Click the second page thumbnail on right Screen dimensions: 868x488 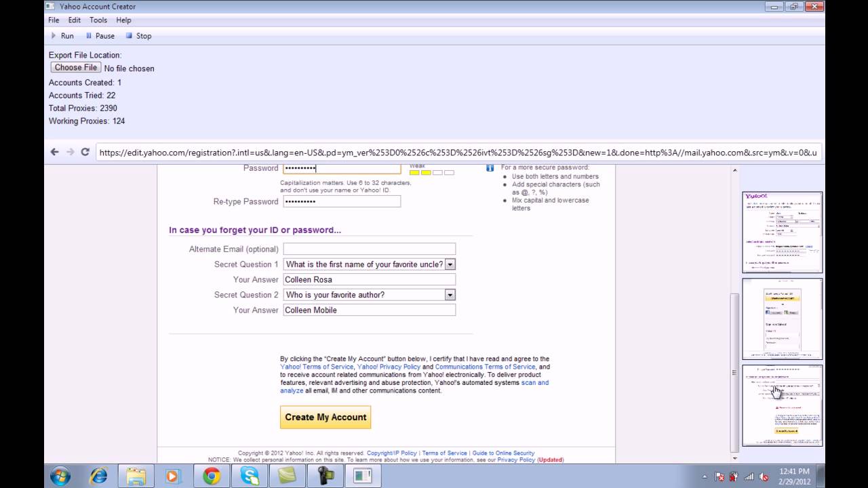[782, 319]
